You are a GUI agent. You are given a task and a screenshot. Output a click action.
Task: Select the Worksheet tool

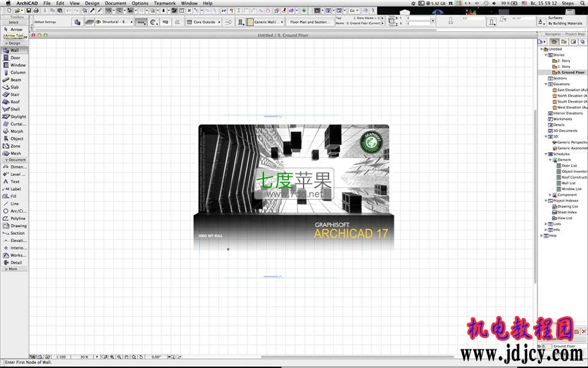pos(13,255)
